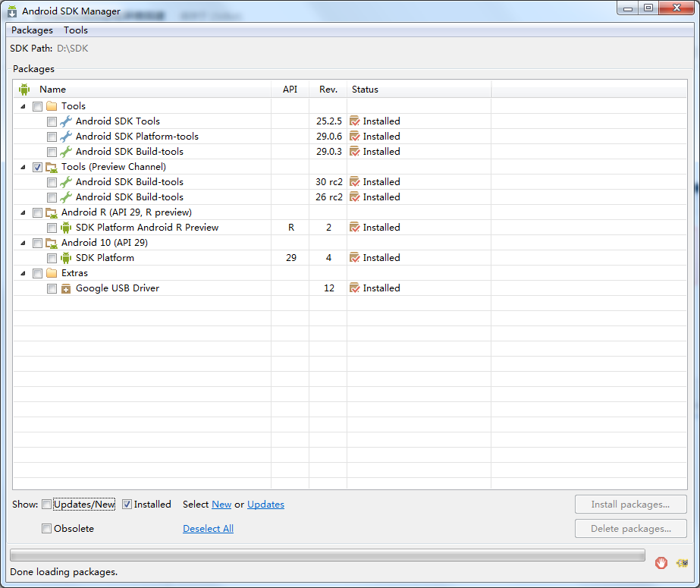Click installed status icon for SDK Platform 29
The width and height of the screenshot is (700, 588).
coord(354,258)
